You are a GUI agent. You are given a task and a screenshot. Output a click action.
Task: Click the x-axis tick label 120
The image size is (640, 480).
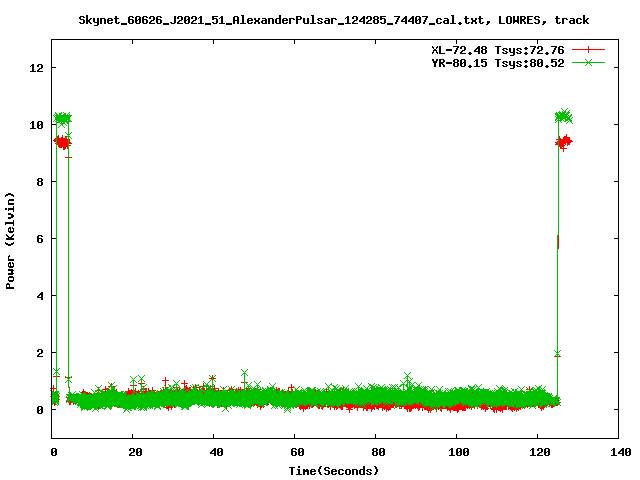540,452
